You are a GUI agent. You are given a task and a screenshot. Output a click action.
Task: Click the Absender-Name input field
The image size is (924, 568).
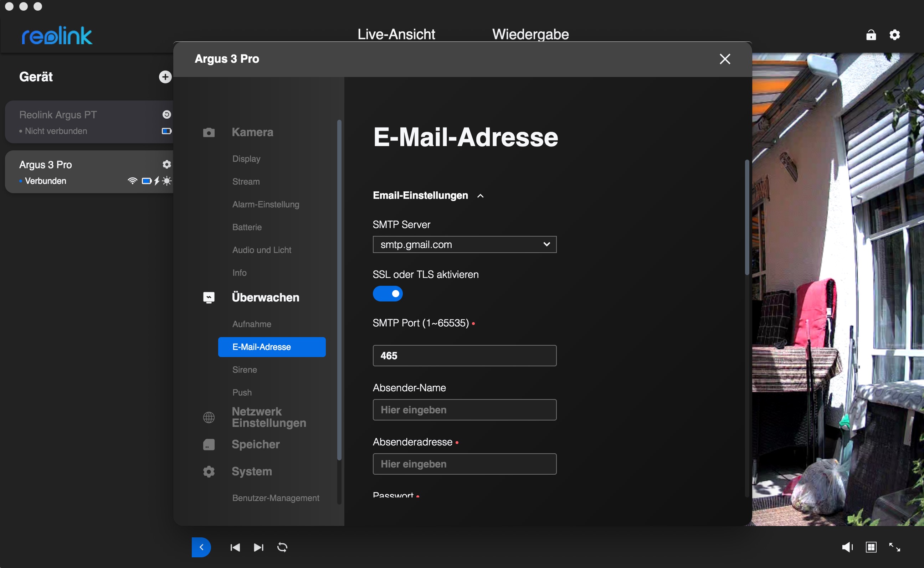pos(464,409)
